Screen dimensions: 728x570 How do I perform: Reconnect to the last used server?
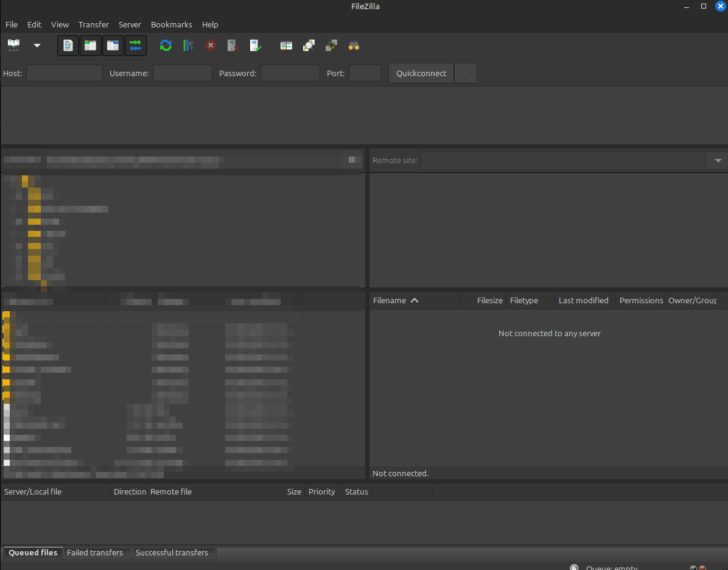pos(255,45)
